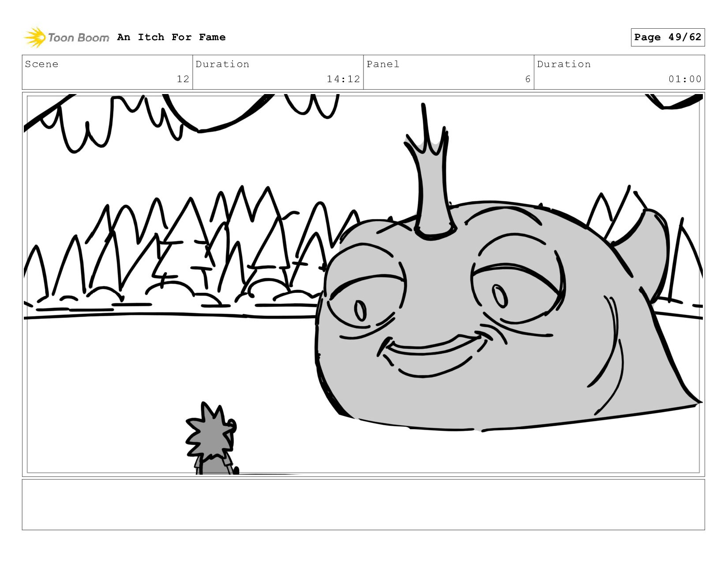The width and height of the screenshot is (728, 563).
Task: Click the 'Scene' header label
Action: [x=41, y=64]
